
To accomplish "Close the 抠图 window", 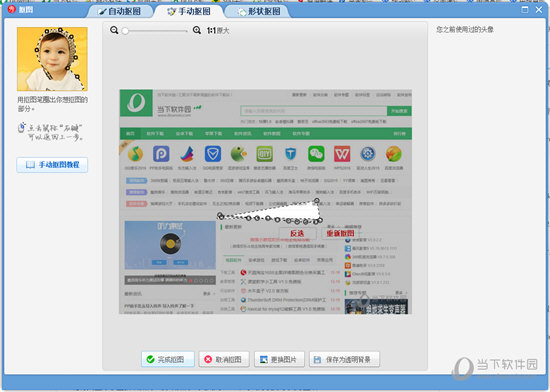I will tap(539, 10).
